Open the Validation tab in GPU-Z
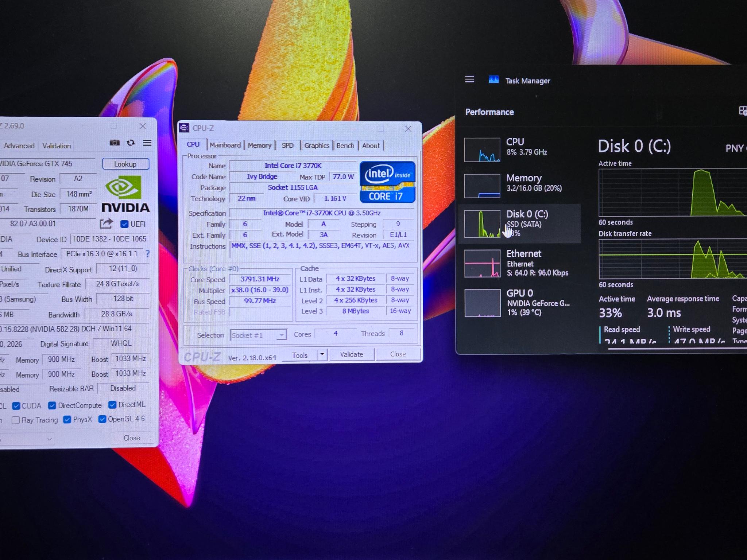The width and height of the screenshot is (747, 560). [57, 146]
